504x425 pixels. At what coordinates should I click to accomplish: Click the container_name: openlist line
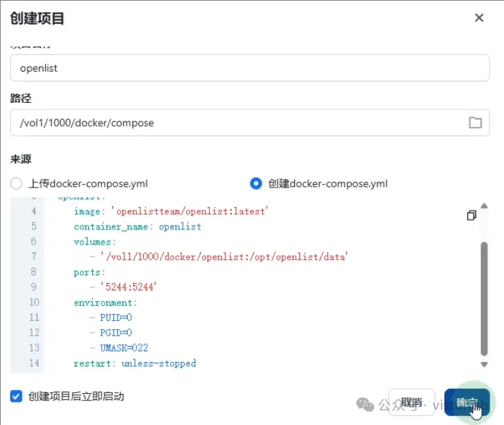point(138,227)
